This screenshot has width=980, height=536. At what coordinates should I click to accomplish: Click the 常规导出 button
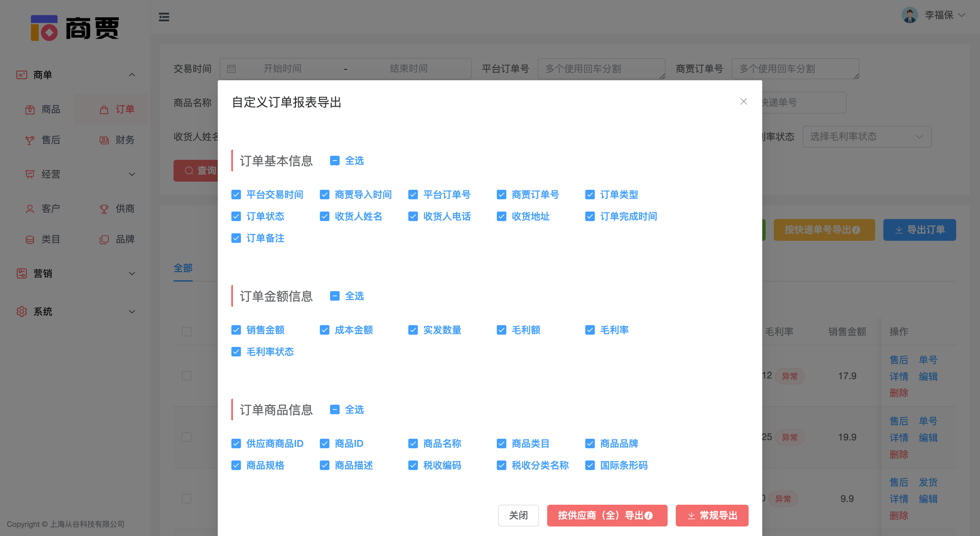[712, 516]
